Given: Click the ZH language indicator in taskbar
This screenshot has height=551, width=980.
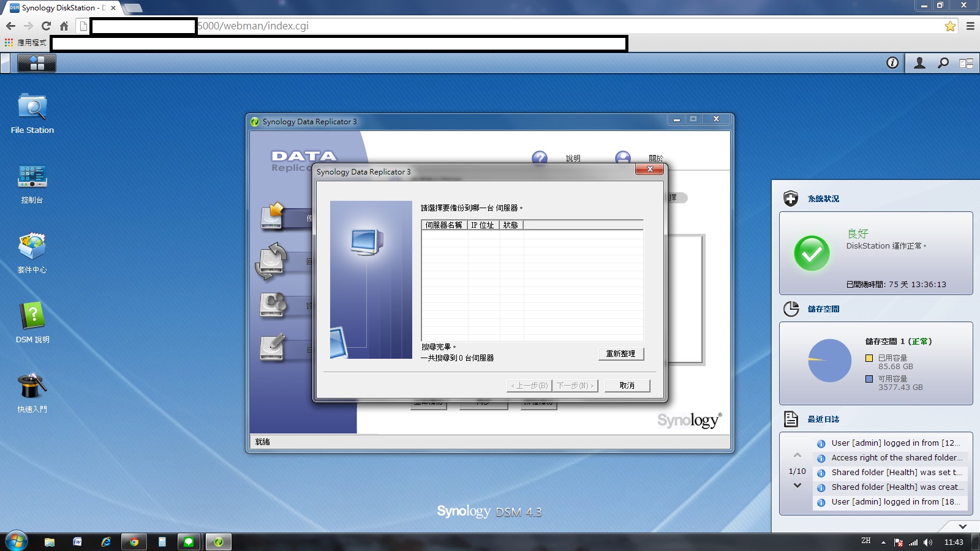Looking at the screenshot, I should [865, 541].
